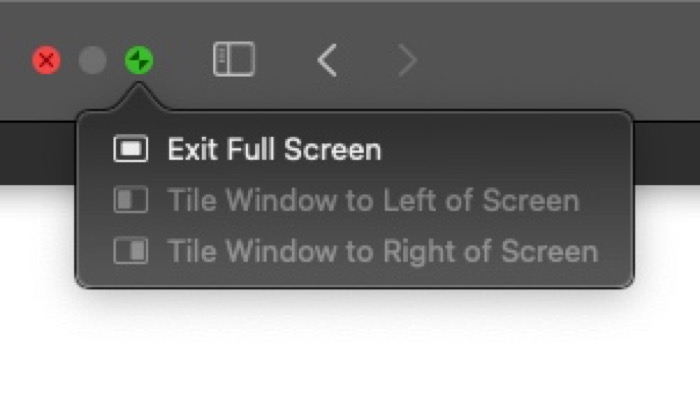Click the tile-left half-window icon
The height and width of the screenshot is (417, 700).
coord(130,200)
